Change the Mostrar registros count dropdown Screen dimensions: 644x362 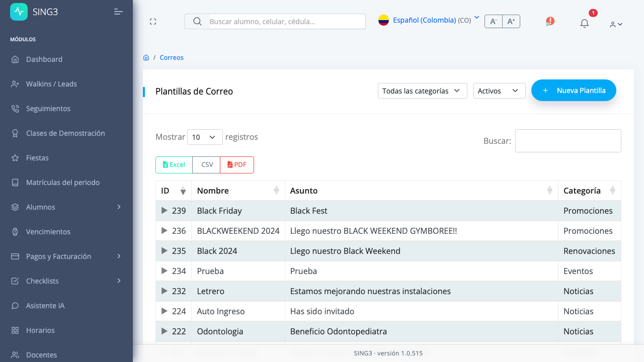pyautogui.click(x=205, y=137)
